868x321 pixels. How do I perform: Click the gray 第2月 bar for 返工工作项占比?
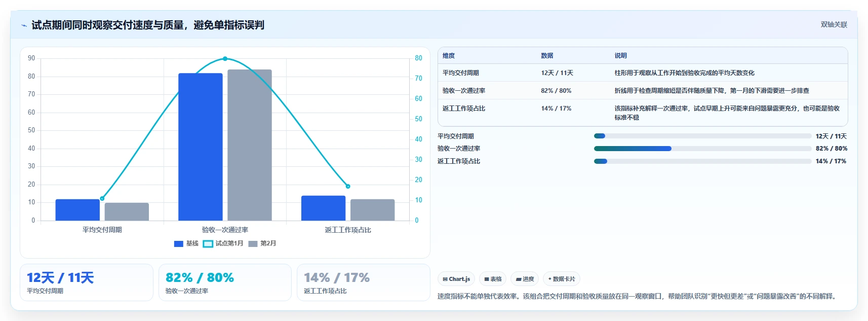pos(373,210)
